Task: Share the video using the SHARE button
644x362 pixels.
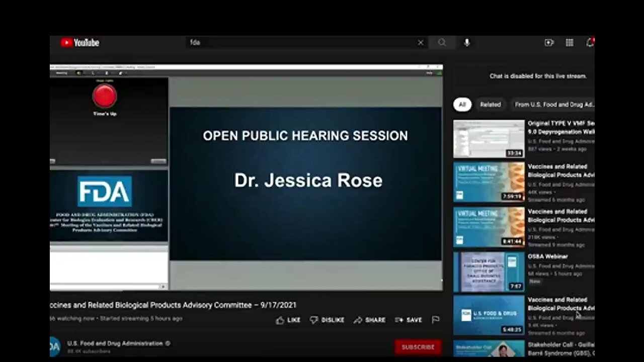Action: 369,320
